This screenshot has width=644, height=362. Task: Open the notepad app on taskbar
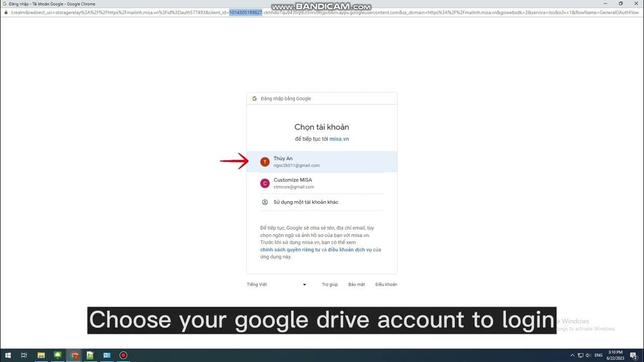point(91,355)
